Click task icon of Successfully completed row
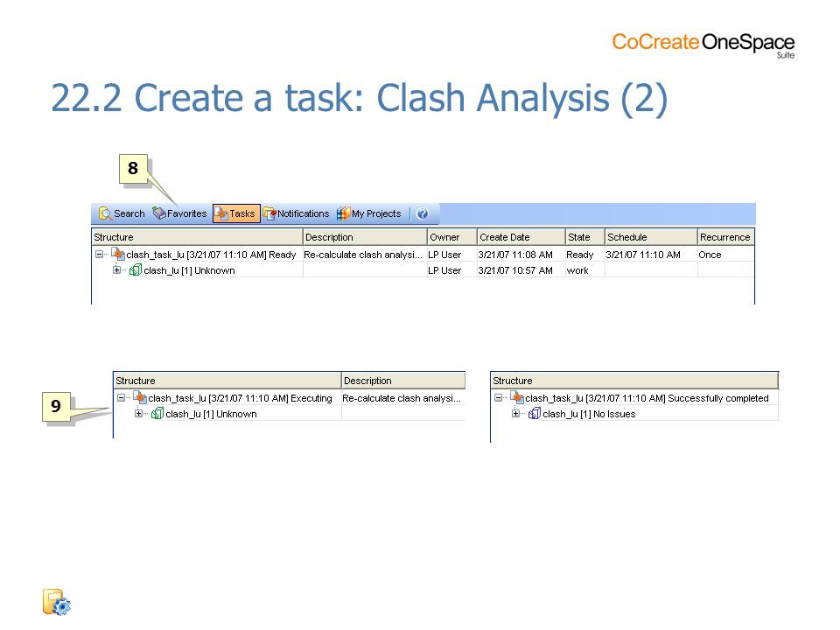 tap(517, 397)
